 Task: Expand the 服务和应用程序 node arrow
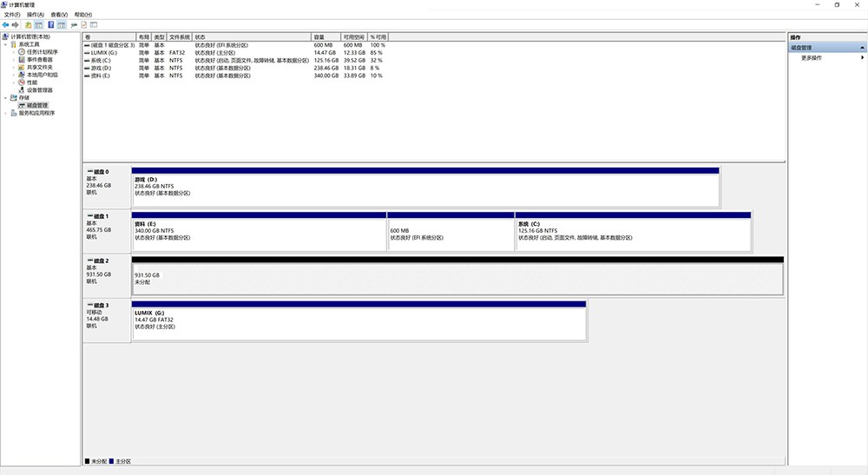(x=6, y=113)
